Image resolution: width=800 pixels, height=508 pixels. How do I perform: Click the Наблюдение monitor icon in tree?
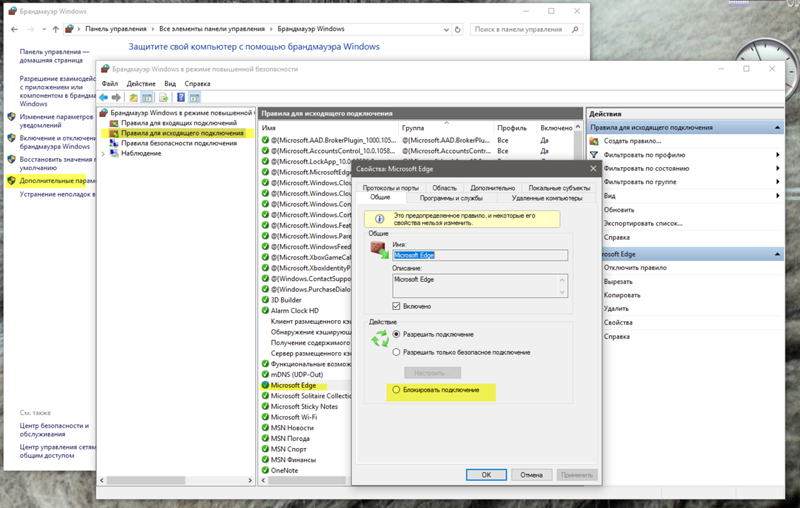click(x=114, y=154)
